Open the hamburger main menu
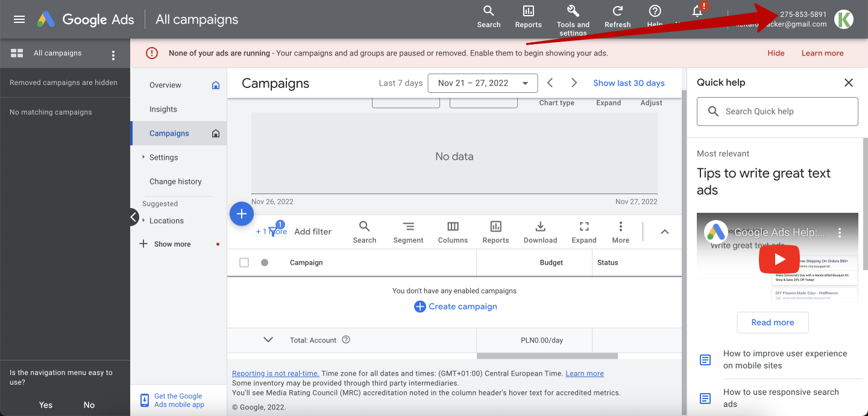 (19, 19)
